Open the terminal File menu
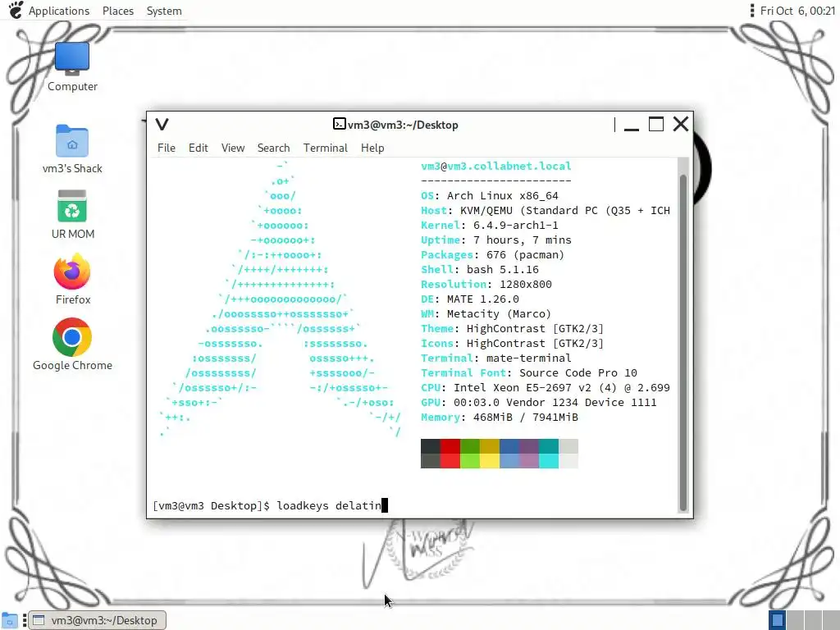This screenshot has height=630, width=840. point(166,148)
